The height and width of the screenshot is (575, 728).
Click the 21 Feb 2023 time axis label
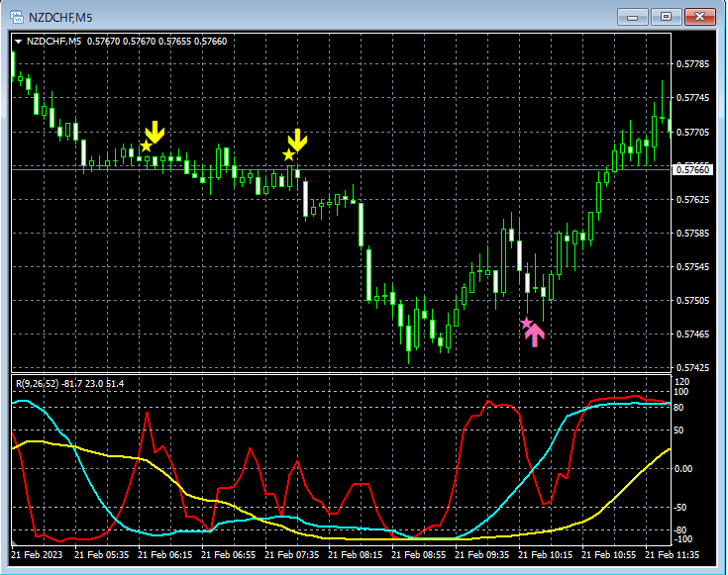click(x=37, y=555)
